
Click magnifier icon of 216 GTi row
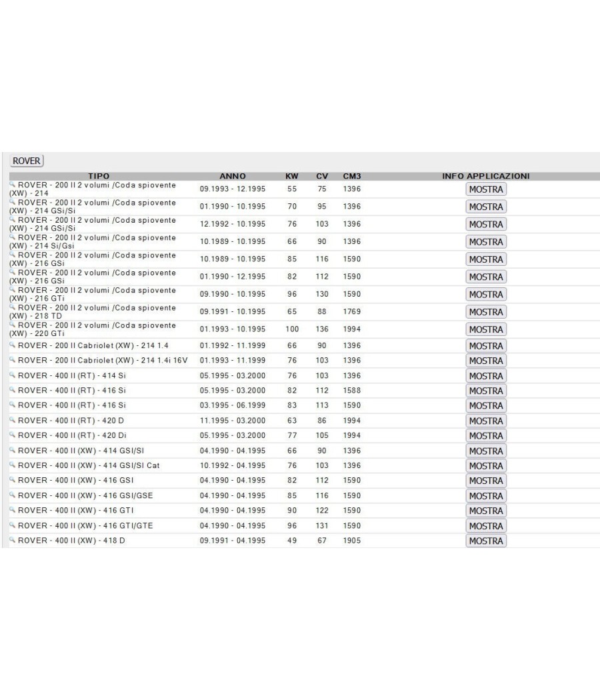(13, 289)
